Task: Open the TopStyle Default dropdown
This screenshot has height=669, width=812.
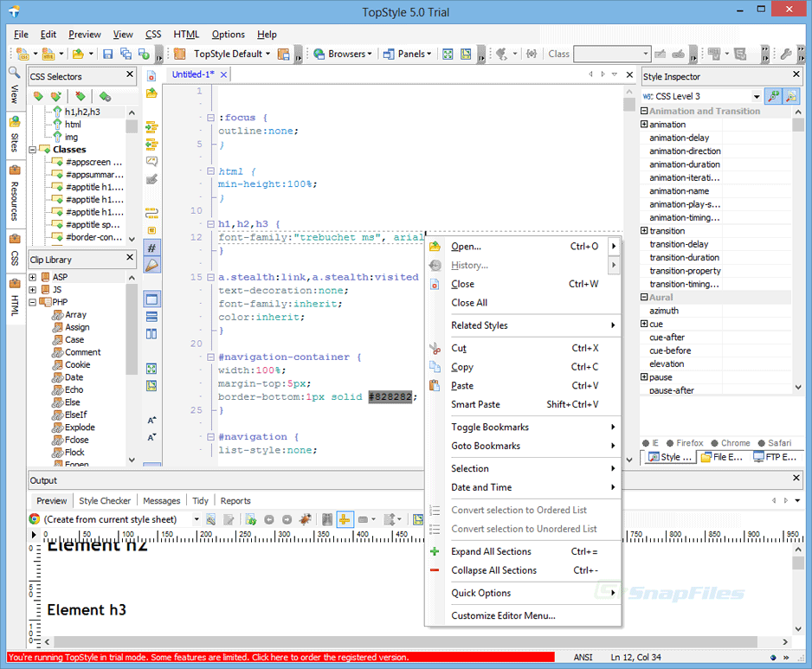Action: (x=267, y=54)
